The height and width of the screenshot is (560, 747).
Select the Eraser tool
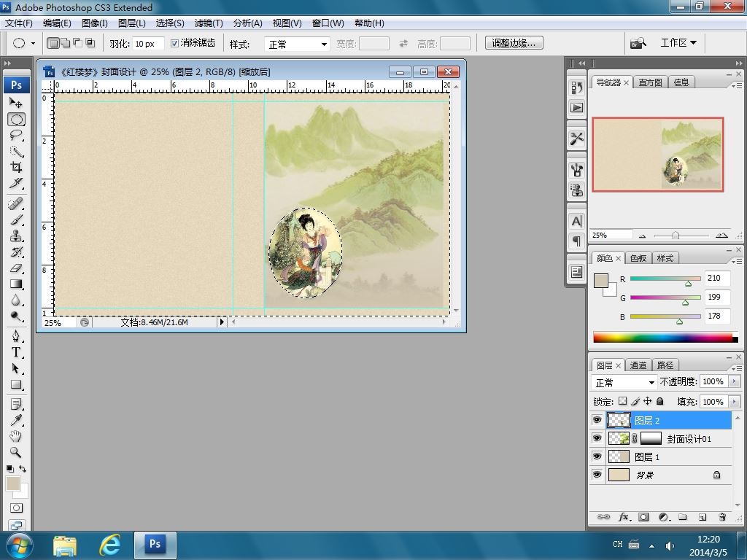coord(16,268)
